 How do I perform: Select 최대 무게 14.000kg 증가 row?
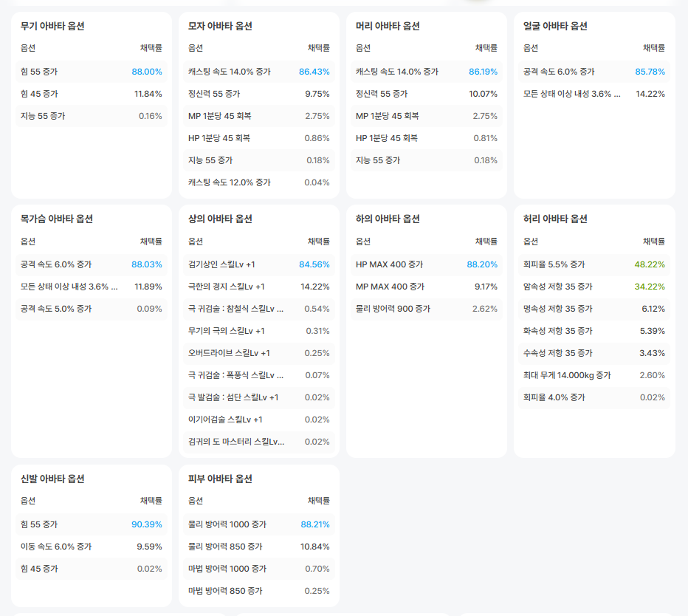click(x=567, y=375)
